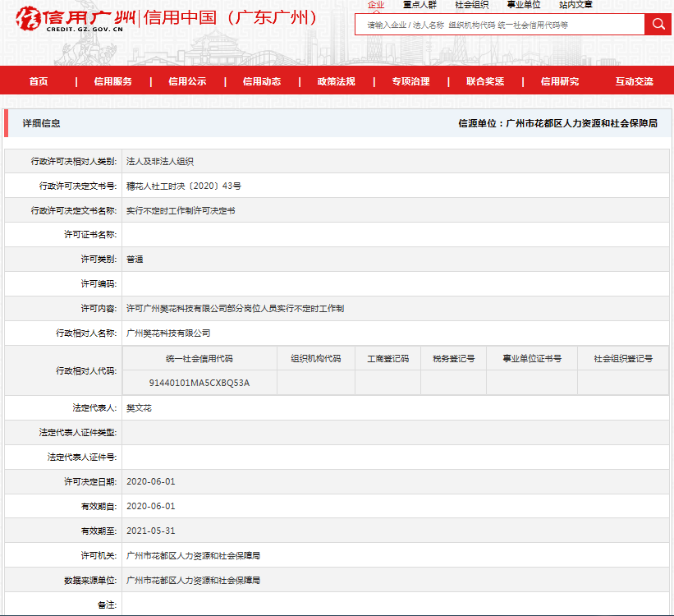Click the 统一社会信用代码 column header
The image size is (674, 616).
[199, 359]
